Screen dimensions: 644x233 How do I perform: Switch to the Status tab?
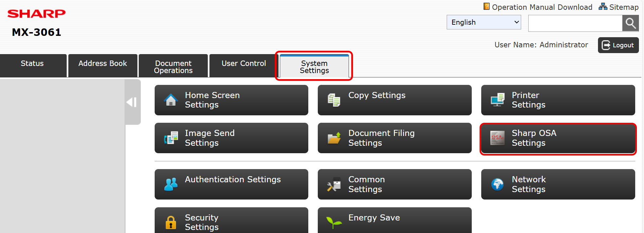tap(32, 64)
